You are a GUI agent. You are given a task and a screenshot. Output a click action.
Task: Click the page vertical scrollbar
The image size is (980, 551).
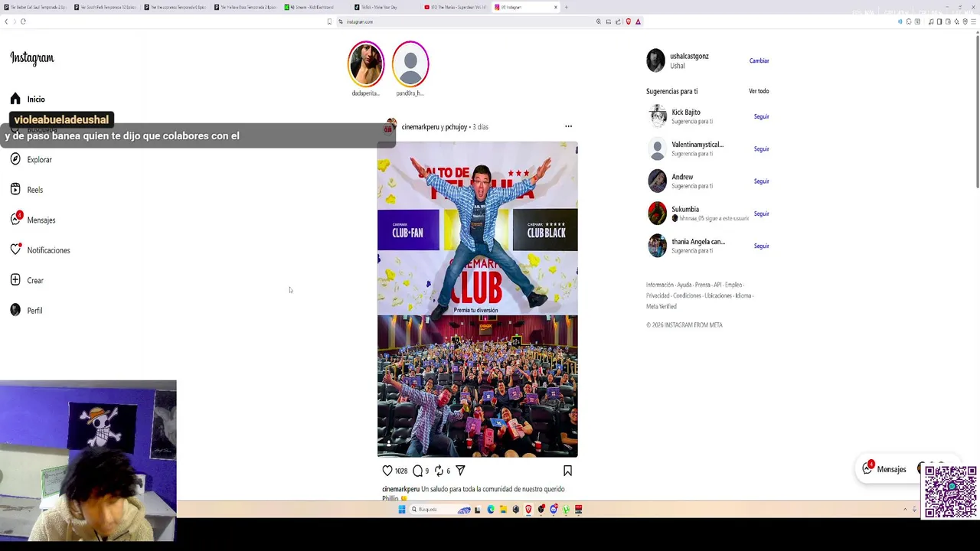(976, 111)
